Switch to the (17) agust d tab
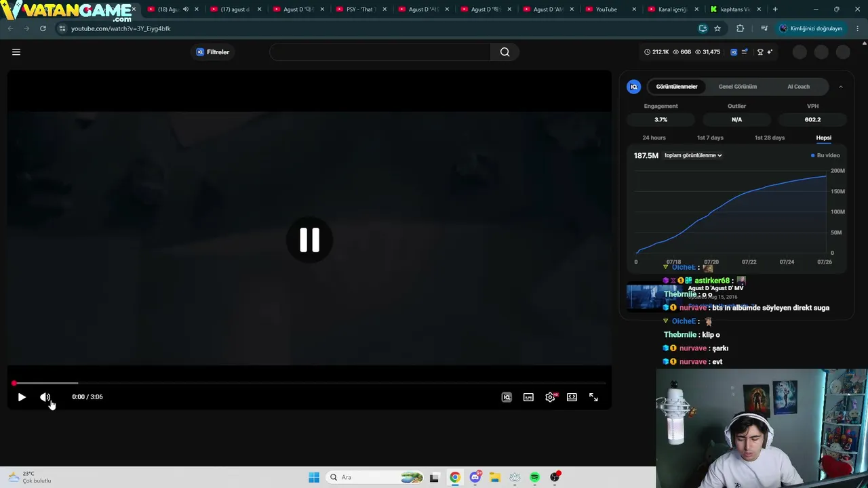Viewport: 868px width, 488px height. 235,9
